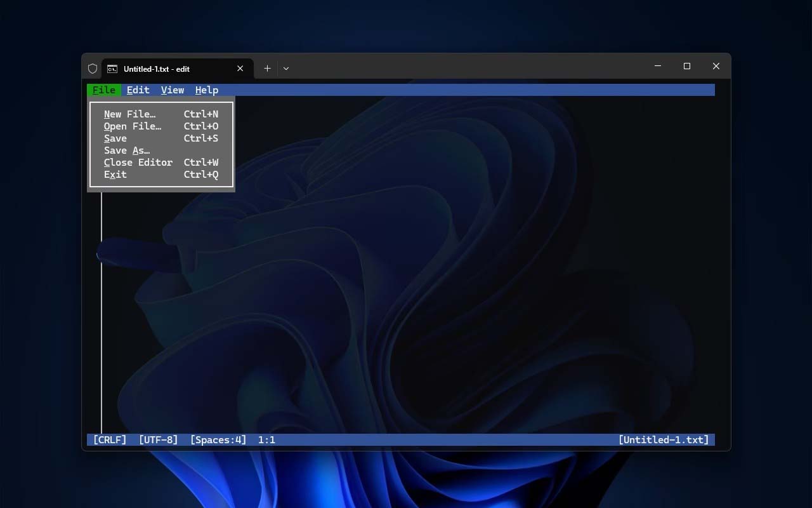Open the UTF-8 encoding selector
The image size is (812, 508).
click(x=158, y=439)
